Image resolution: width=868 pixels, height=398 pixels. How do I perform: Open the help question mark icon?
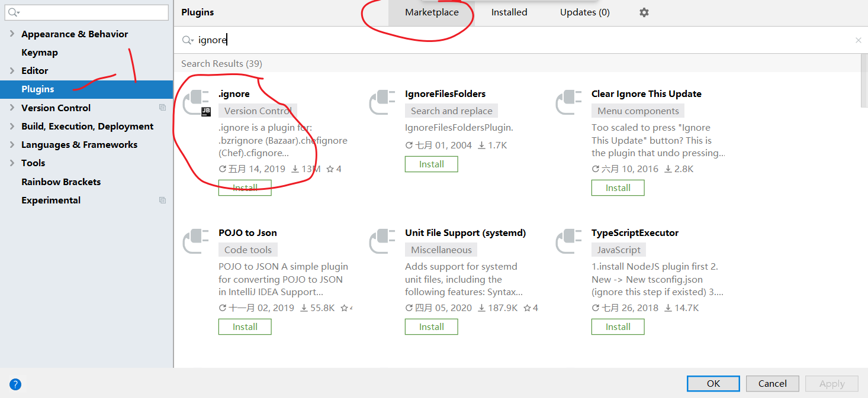[15, 384]
